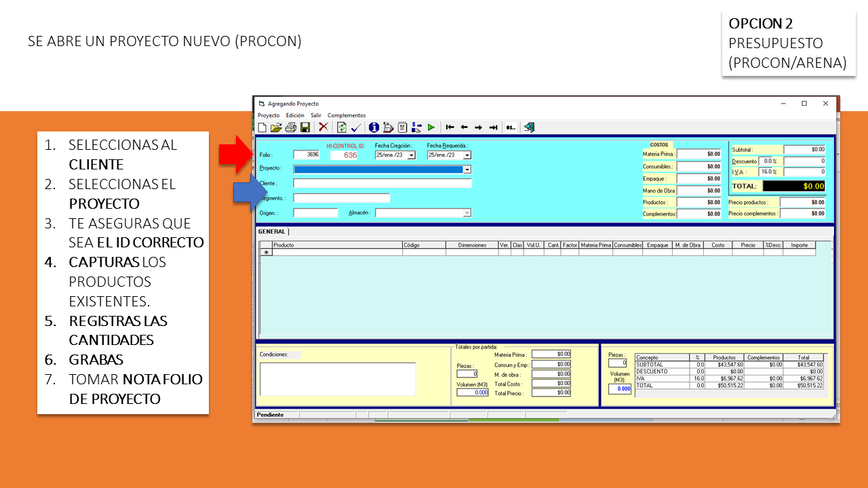The width and height of the screenshot is (868, 488).
Task: Click the green play arrow icon
Action: [431, 127]
